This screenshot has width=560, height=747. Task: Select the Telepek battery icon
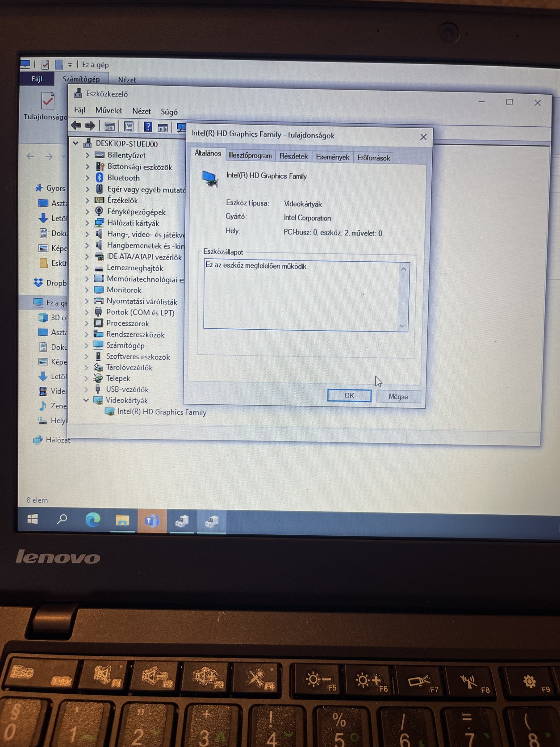point(98,378)
